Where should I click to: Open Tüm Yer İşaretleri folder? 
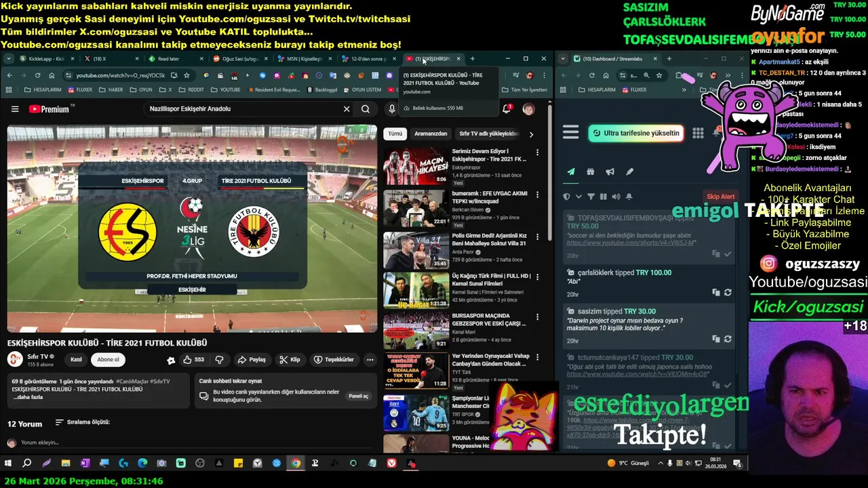pos(524,89)
